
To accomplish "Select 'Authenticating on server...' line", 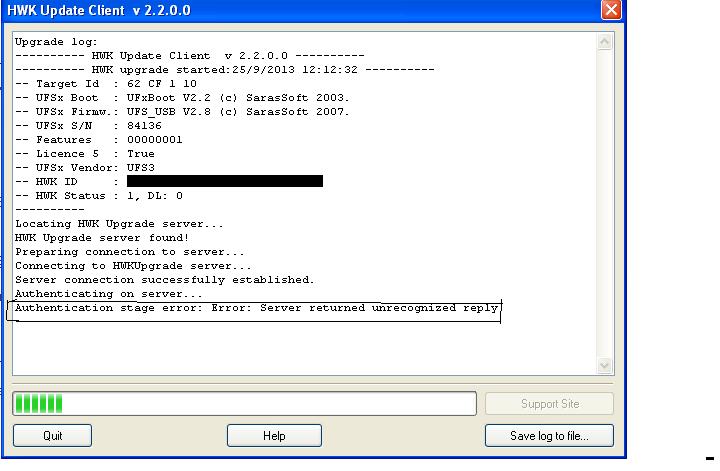I will (109, 294).
